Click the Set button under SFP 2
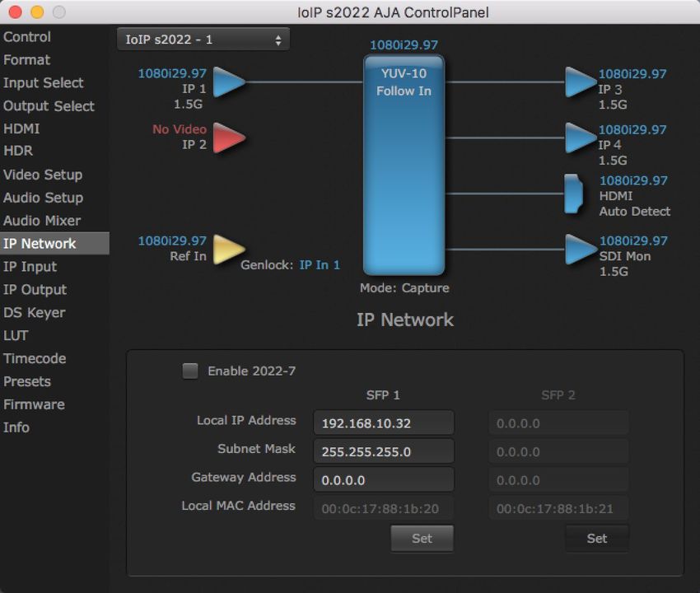 point(597,539)
